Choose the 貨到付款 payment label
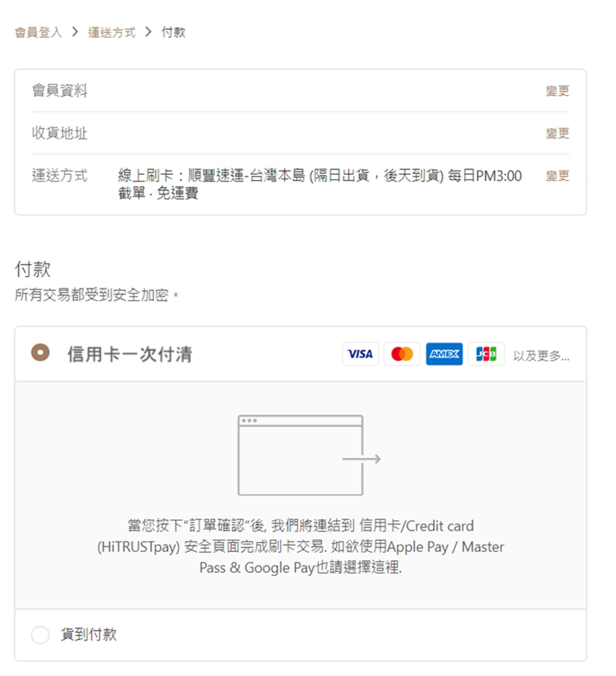Viewport: 616px width, 676px height. point(88,635)
